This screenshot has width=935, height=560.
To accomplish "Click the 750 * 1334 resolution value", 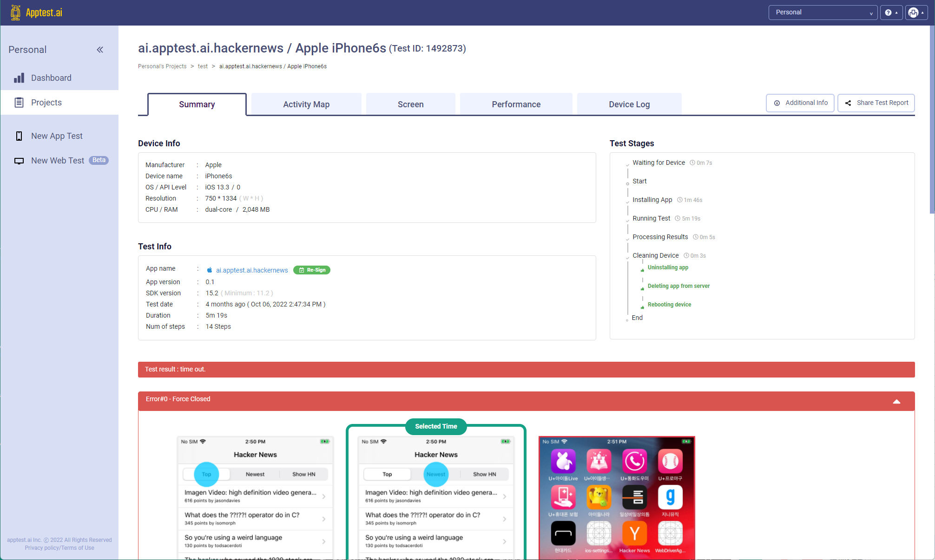I will (221, 198).
